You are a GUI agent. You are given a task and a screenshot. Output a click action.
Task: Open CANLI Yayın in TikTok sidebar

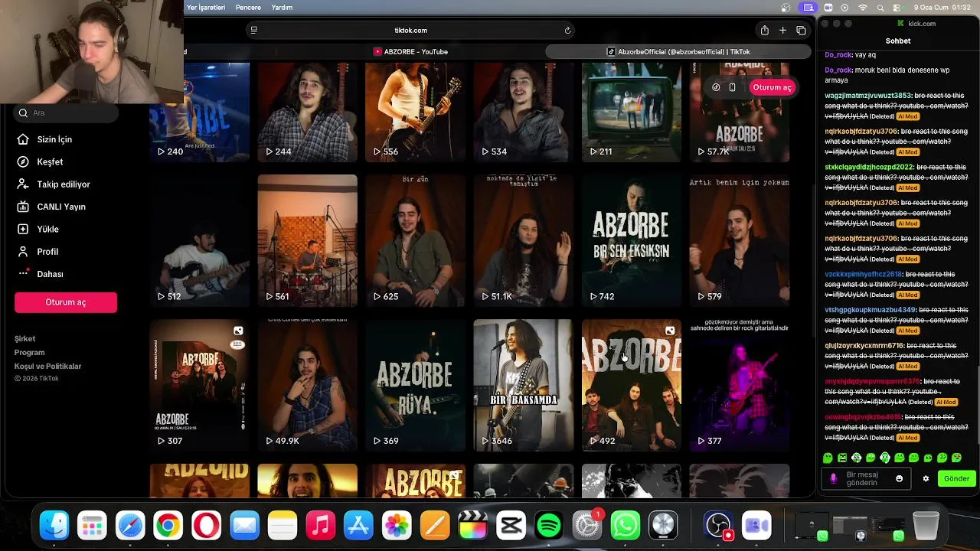coord(61,207)
